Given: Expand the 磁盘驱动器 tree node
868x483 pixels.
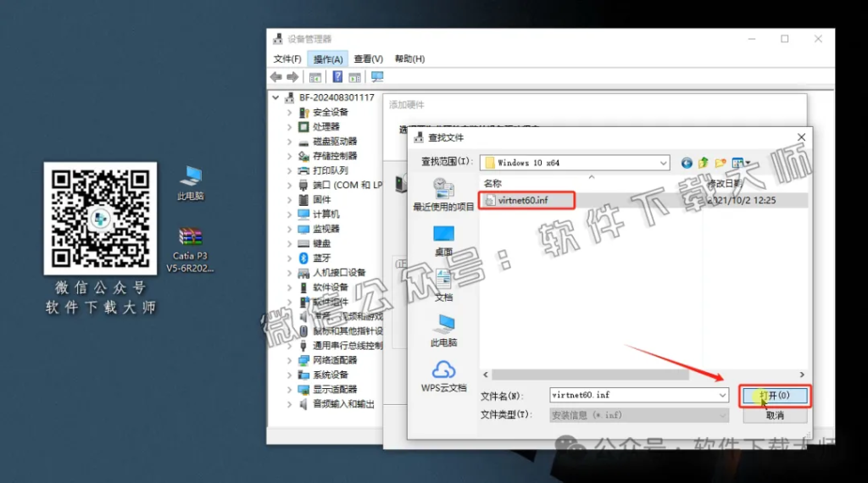Looking at the screenshot, I should point(289,141).
